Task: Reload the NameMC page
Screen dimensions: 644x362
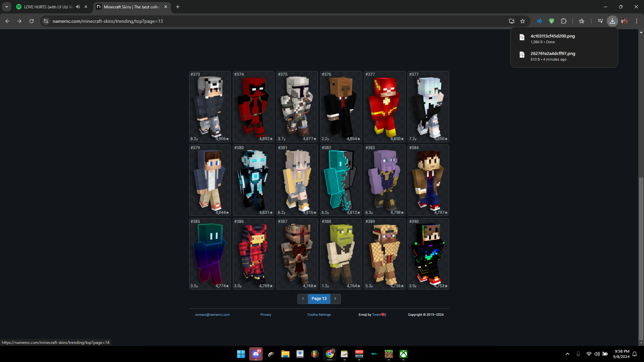Action: 32,21
